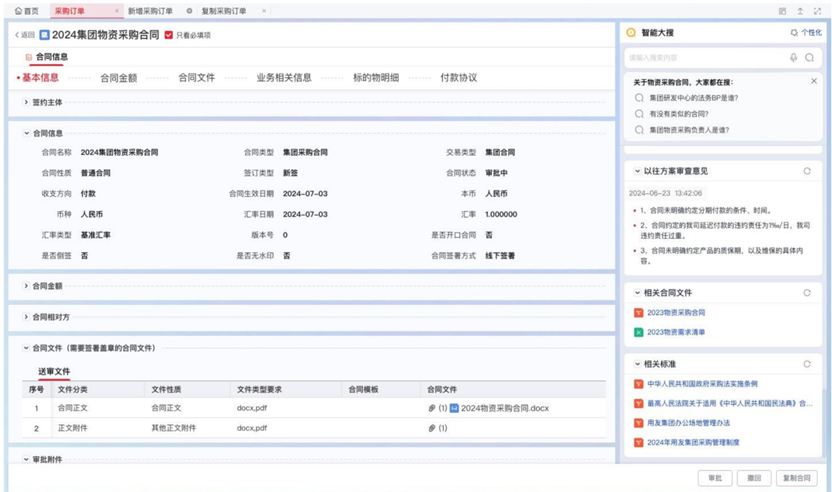Viewport: 832px width, 492px height.
Task: Switch to the 新增采购订单 tab
Action: [x=149, y=11]
